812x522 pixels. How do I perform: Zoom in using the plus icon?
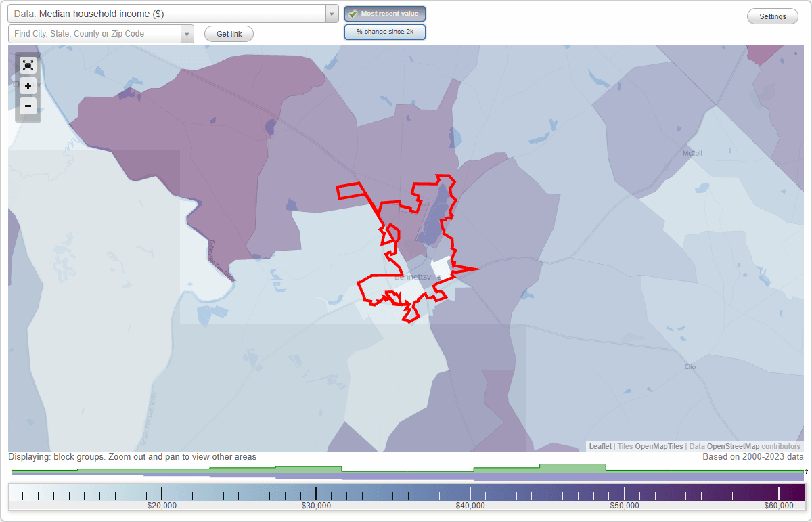[28, 85]
